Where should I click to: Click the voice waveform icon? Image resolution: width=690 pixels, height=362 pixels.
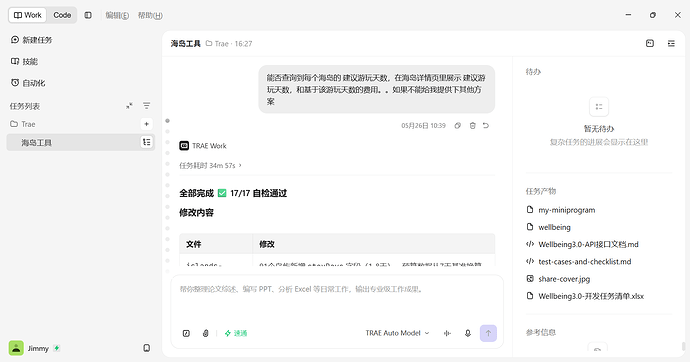point(447,333)
